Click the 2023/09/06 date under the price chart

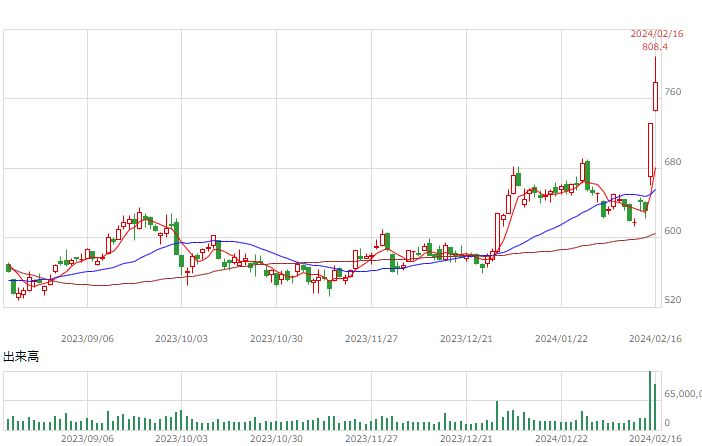click(87, 339)
